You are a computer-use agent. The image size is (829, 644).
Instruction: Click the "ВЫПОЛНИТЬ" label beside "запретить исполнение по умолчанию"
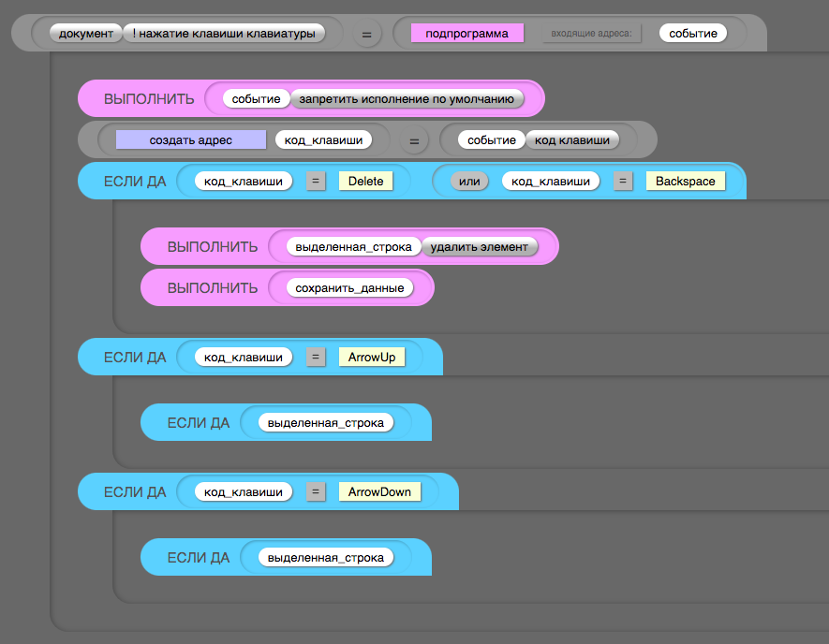point(149,99)
